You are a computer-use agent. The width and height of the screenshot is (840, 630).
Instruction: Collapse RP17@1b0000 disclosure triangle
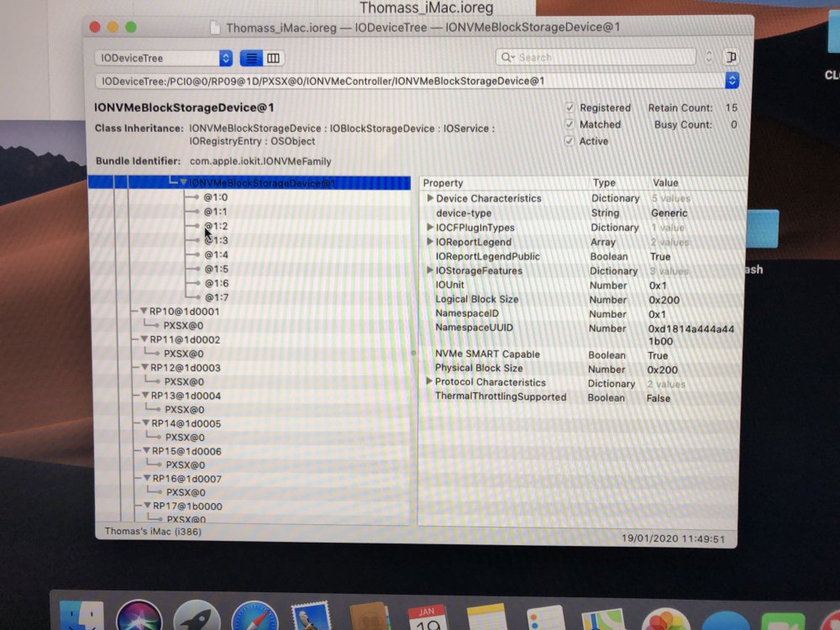click(x=147, y=505)
